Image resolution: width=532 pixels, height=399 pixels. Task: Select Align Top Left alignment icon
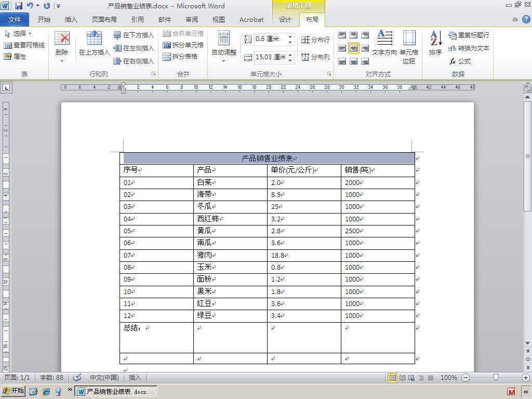tap(342, 35)
